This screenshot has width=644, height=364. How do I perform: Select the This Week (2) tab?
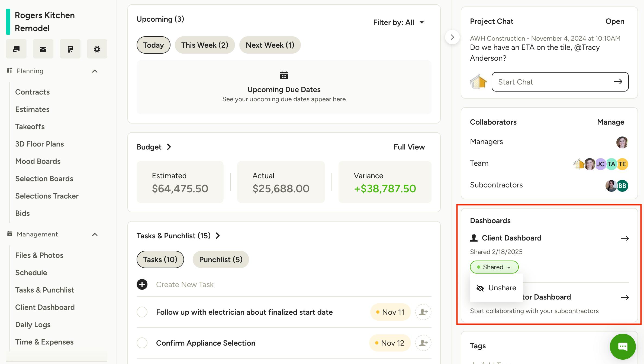pyautogui.click(x=205, y=45)
